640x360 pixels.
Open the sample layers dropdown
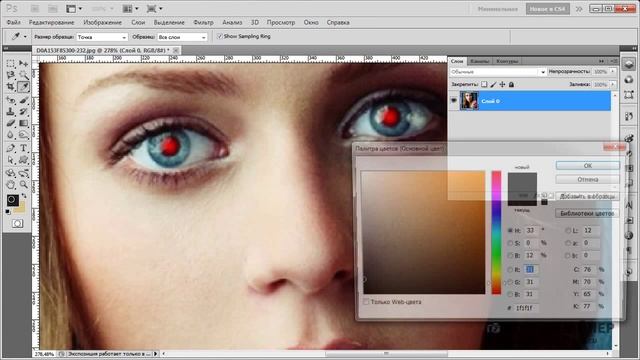(x=182, y=37)
